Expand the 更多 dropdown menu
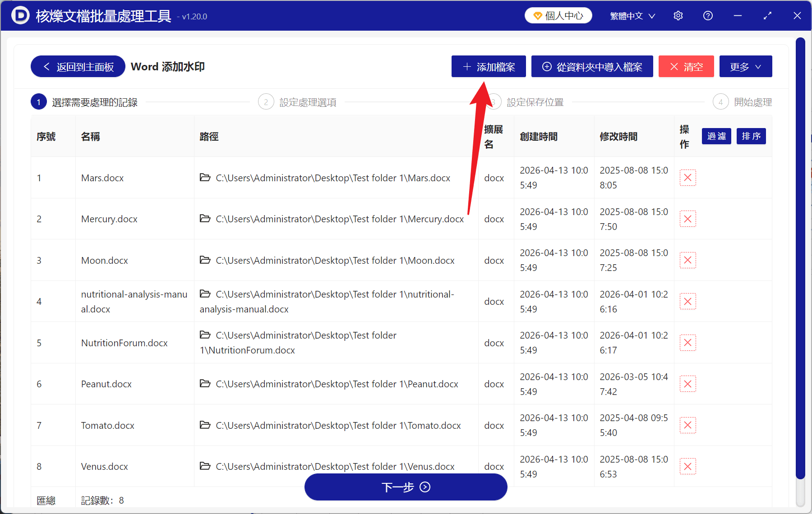This screenshot has width=812, height=514. (x=745, y=66)
